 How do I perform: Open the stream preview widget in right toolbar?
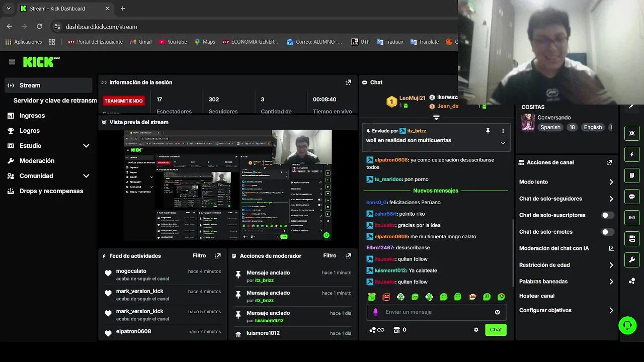[x=632, y=133]
